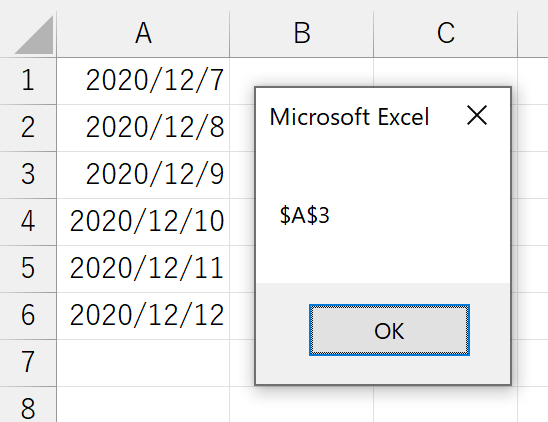Select row 6 header
Viewport: 548px width, 422px height.
pyautogui.click(x=28, y=316)
